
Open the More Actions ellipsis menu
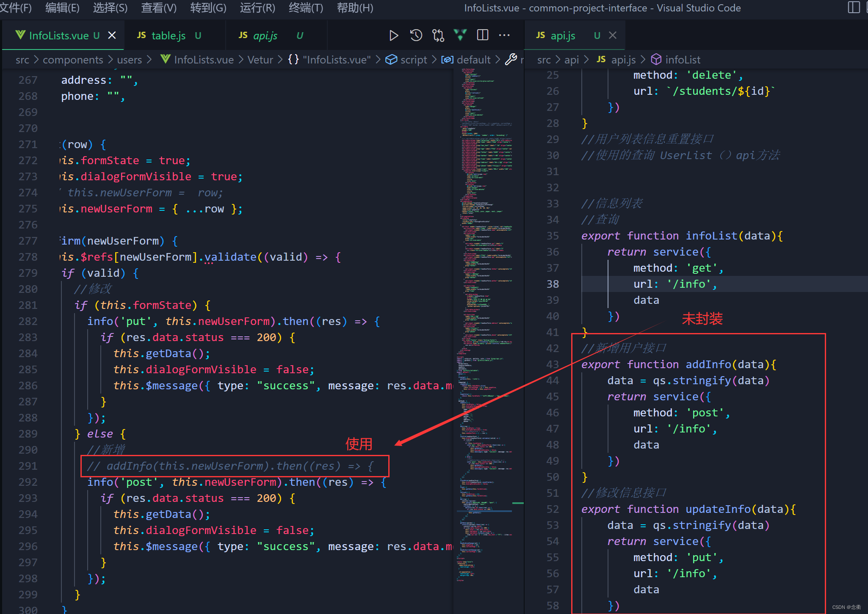504,35
